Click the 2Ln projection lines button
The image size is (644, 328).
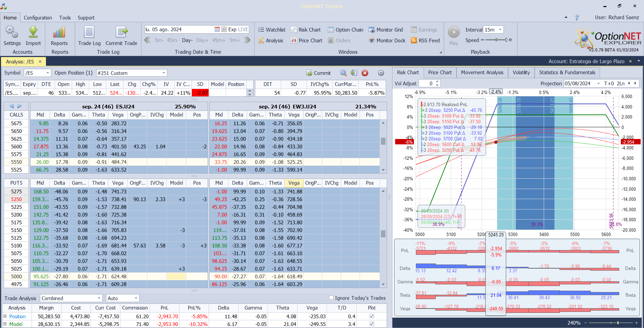621,83
